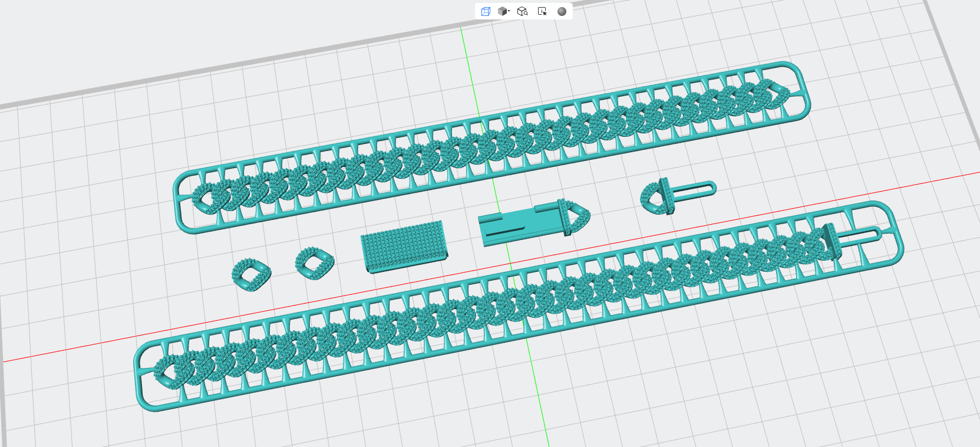Select the lower long chain strip model

click(519, 306)
